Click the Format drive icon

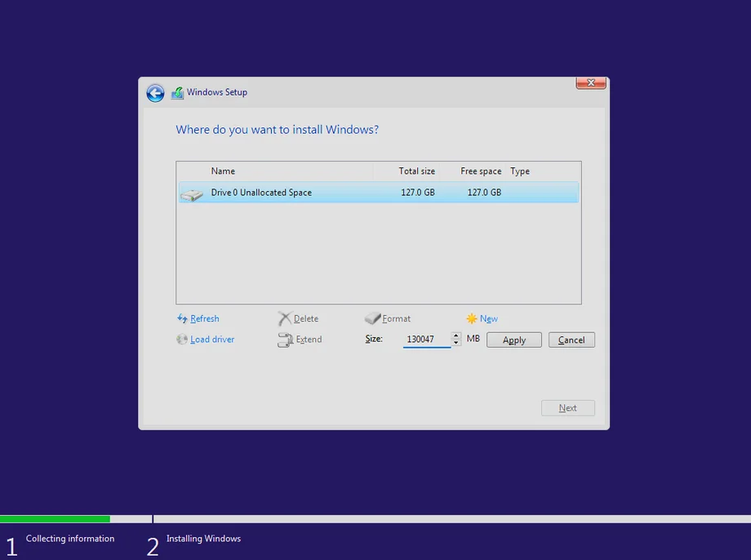(x=372, y=318)
